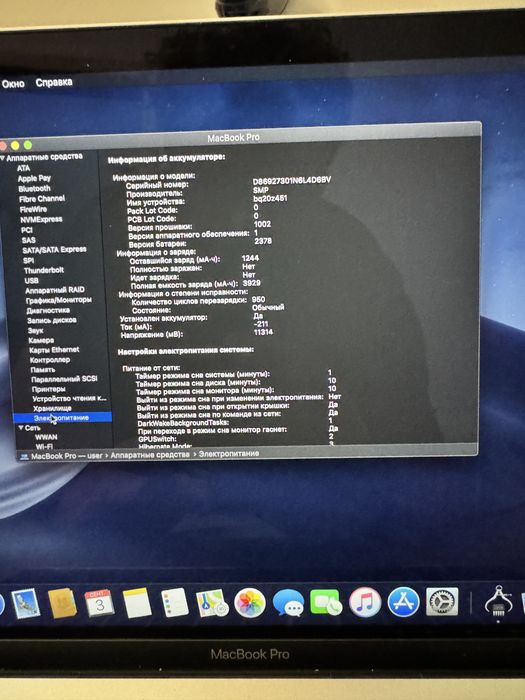Screen dimensions: 525x700
Task: Select NVMExpress in the sidebar
Action: tap(41, 219)
